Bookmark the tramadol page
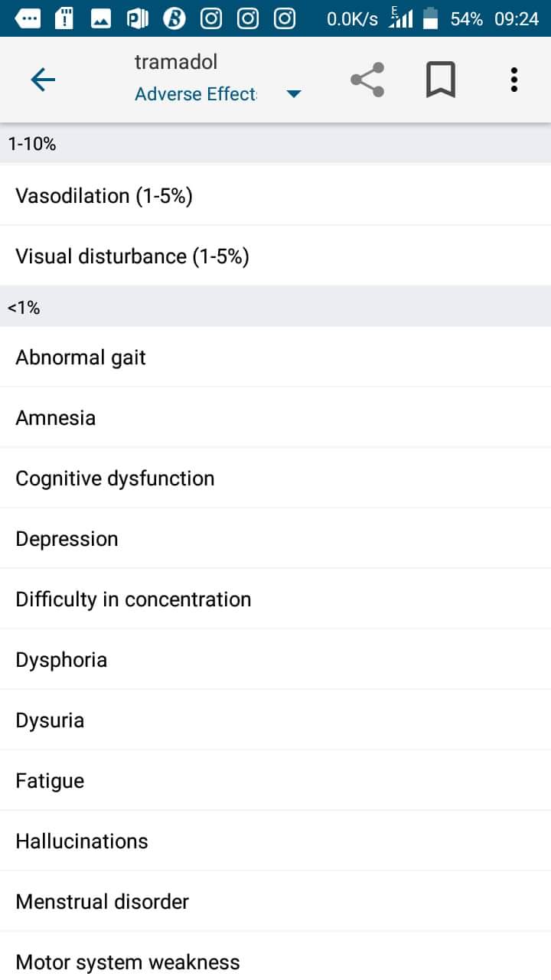Screen dimensions: 551x980 click(x=440, y=80)
